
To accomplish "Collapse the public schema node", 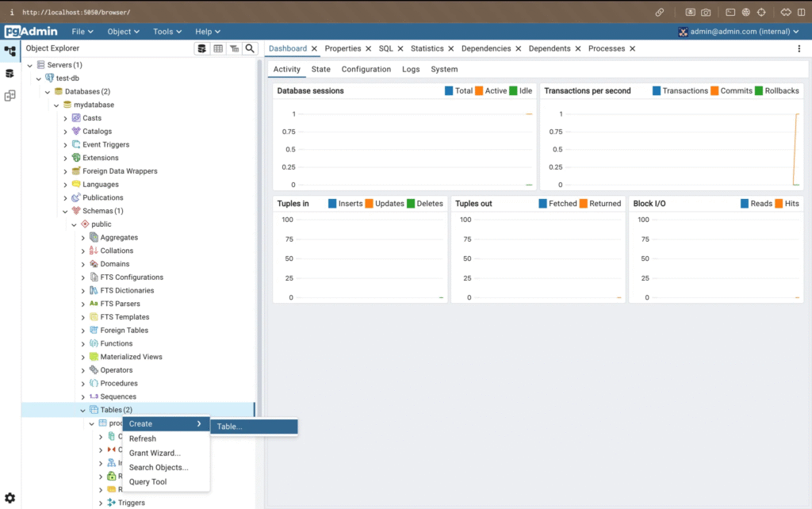I will tap(74, 224).
